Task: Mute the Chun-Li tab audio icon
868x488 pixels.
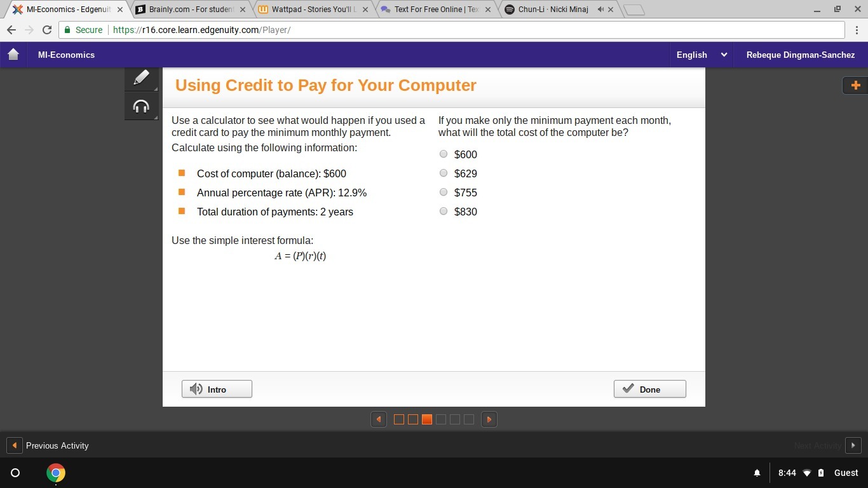Action: click(x=600, y=10)
